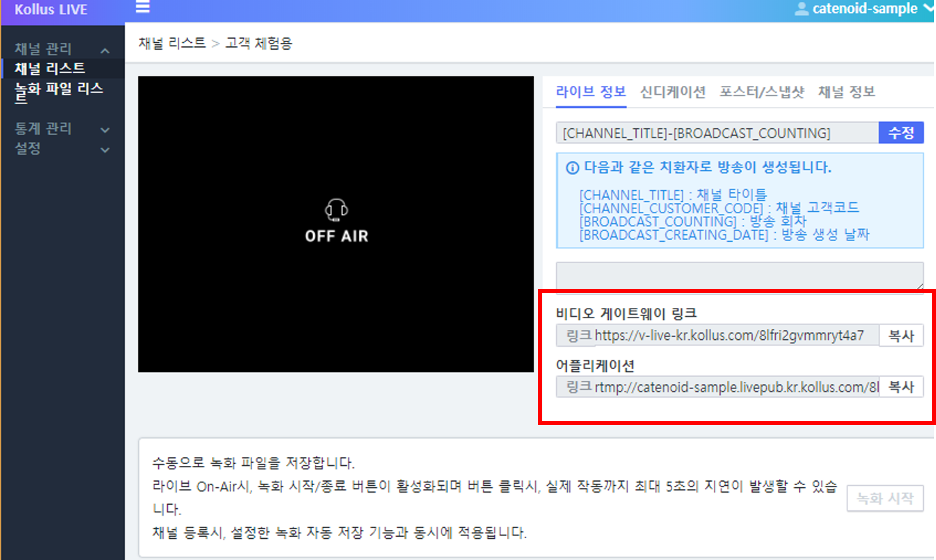Click the 수정 button

(x=901, y=133)
